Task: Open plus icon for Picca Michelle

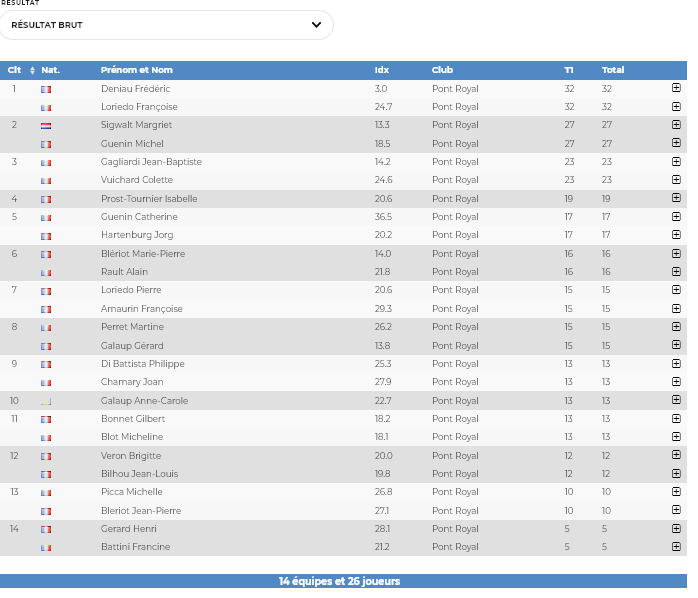Action: pos(676,492)
